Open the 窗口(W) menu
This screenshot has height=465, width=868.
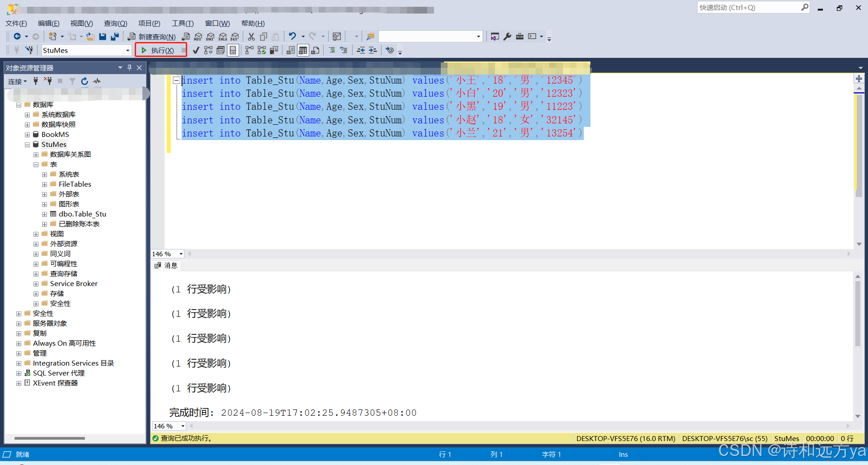tap(217, 23)
